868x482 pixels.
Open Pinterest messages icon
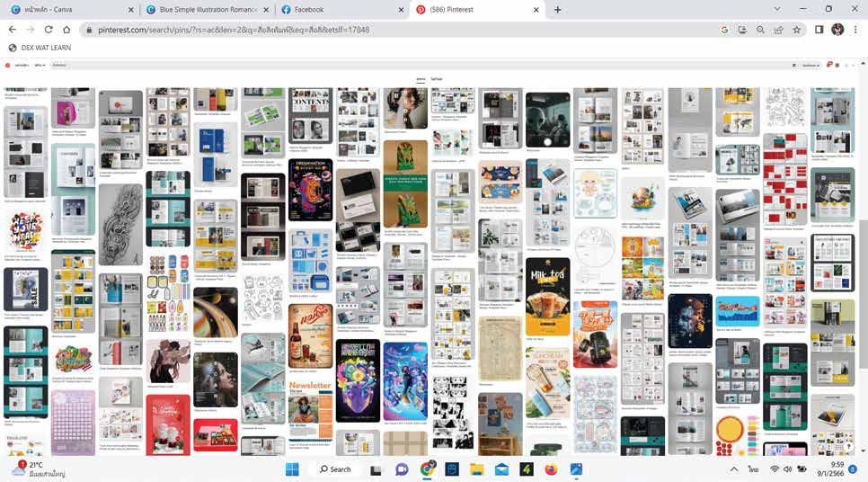(837, 66)
